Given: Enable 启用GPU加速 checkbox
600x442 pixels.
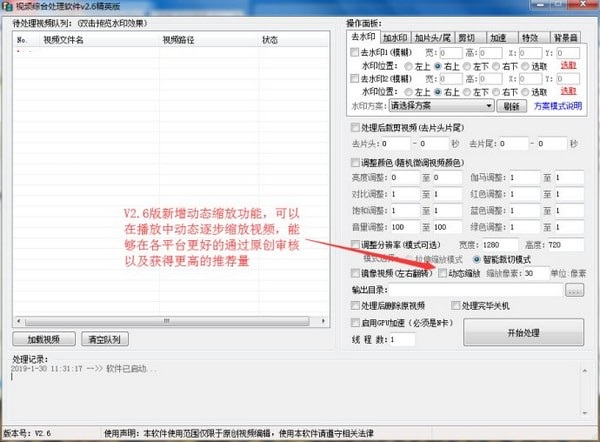Looking at the screenshot, I should point(355,323).
